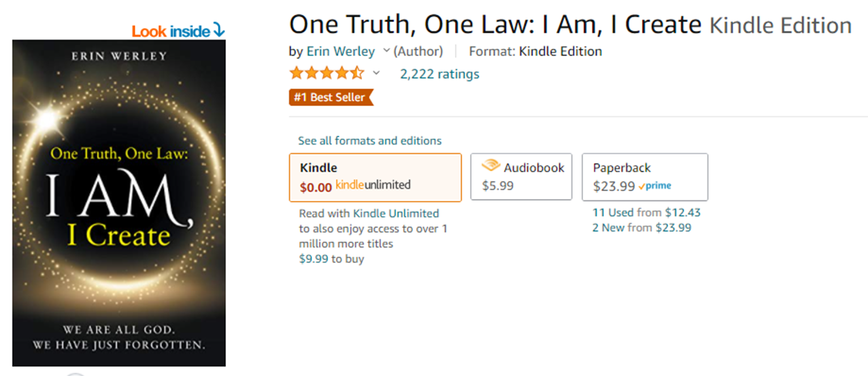
Task: Expand the author dropdown chevron
Action: tap(386, 51)
